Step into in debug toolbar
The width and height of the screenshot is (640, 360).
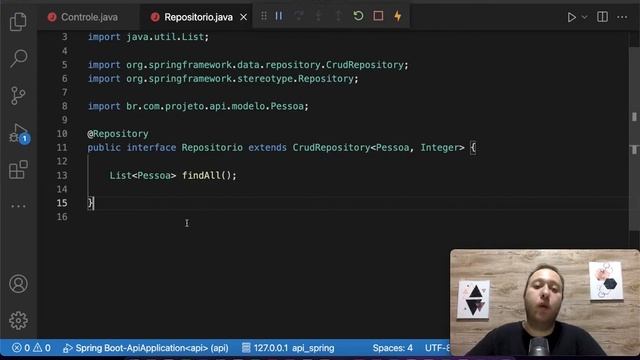tap(319, 16)
